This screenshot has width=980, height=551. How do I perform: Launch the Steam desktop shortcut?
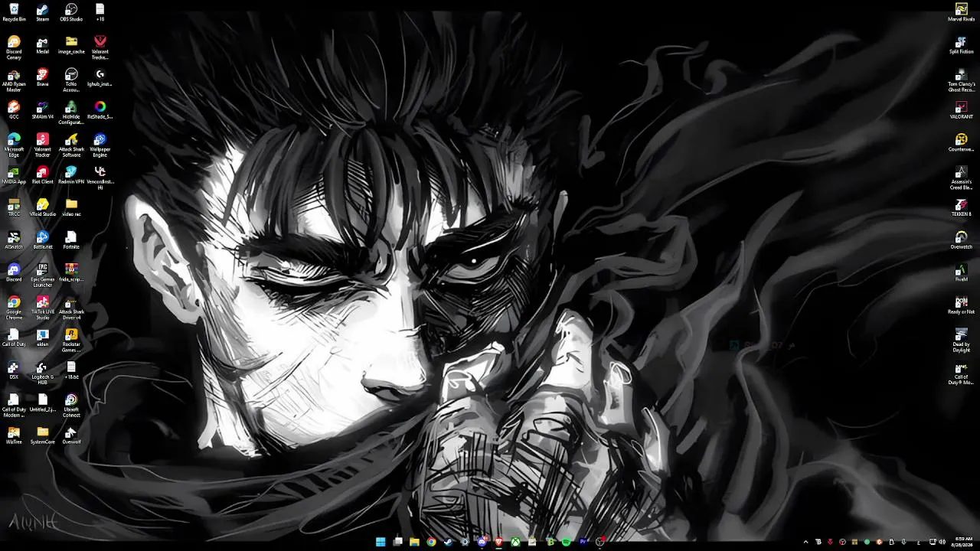tap(43, 12)
